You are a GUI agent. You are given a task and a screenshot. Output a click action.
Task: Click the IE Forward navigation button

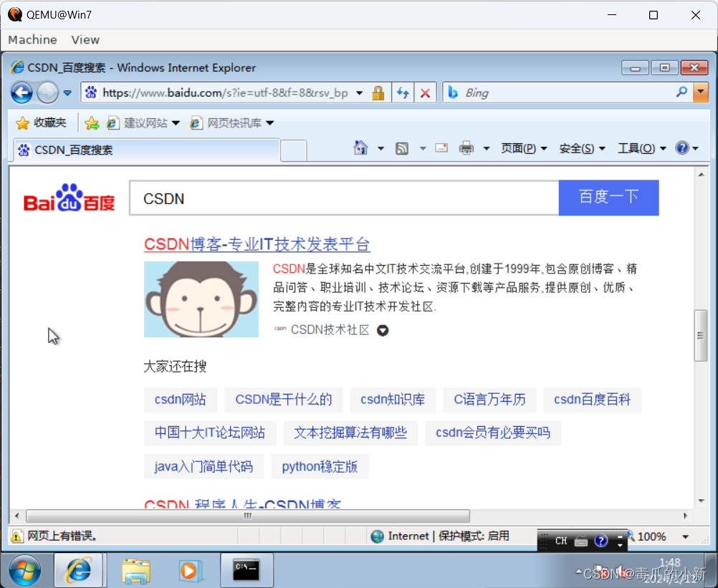click(x=47, y=93)
